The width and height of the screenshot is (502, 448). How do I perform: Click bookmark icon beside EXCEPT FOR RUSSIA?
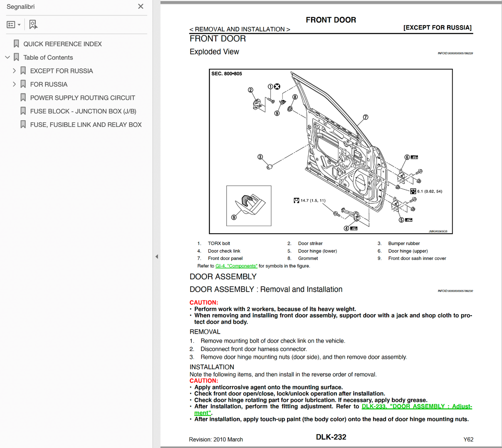click(x=23, y=71)
